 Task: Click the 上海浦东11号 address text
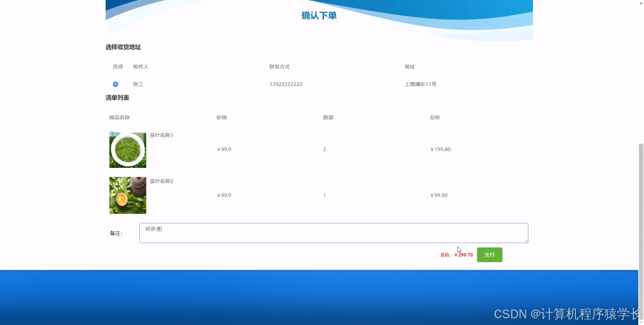420,84
